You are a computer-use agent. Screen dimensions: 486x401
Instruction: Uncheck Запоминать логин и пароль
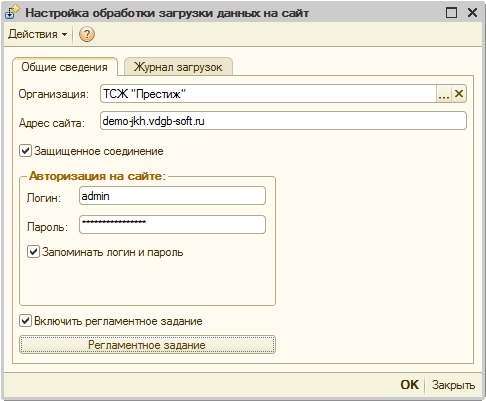(33, 252)
